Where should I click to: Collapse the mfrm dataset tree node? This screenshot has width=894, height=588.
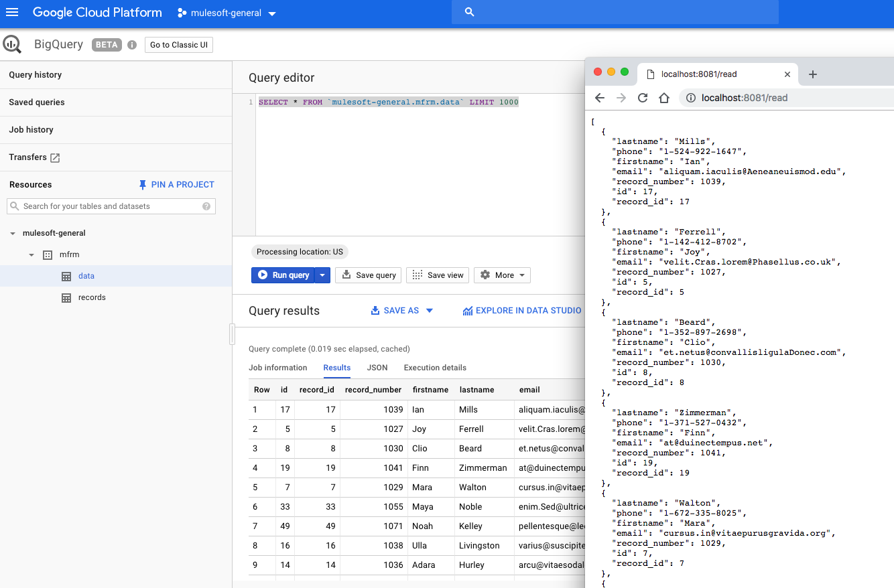click(31, 254)
